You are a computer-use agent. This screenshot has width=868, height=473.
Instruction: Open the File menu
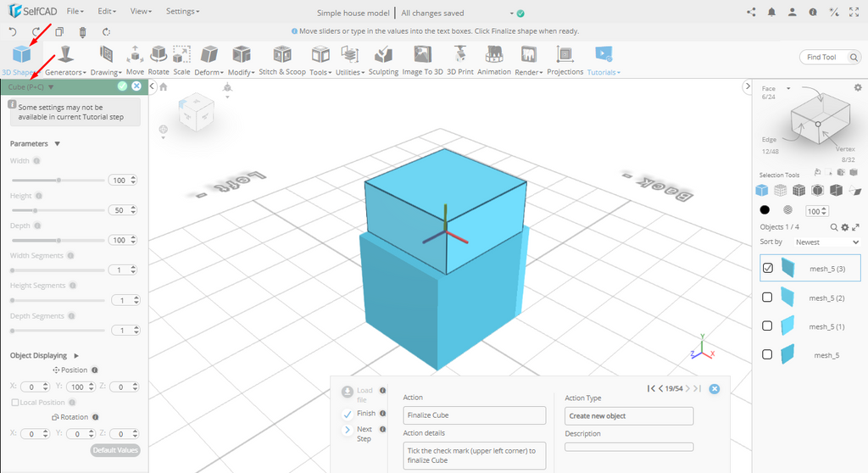pyautogui.click(x=75, y=11)
